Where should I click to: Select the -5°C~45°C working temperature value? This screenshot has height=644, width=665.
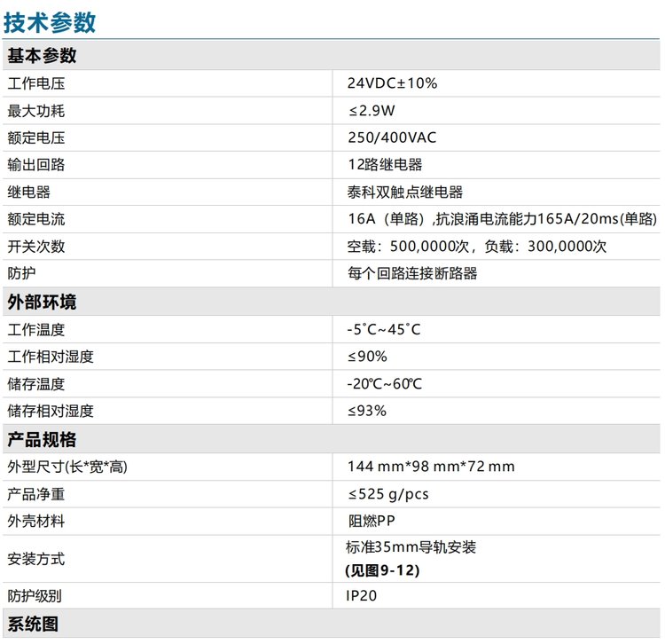pos(384,330)
